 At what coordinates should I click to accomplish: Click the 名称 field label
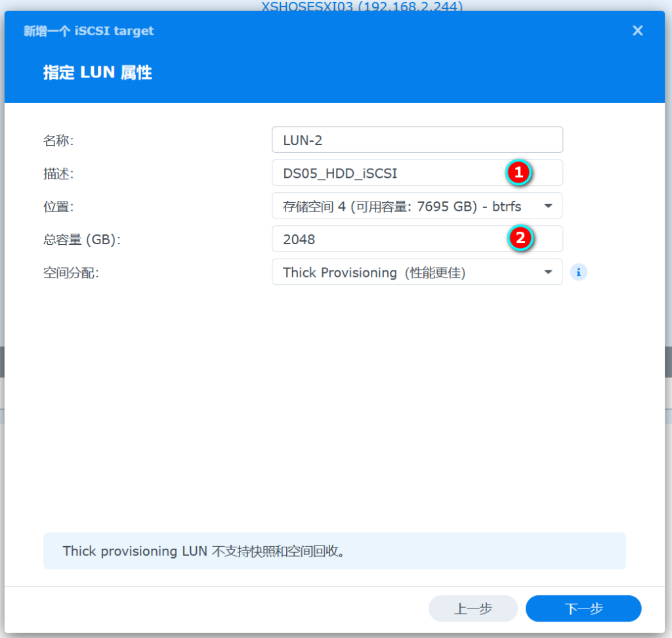[58, 140]
